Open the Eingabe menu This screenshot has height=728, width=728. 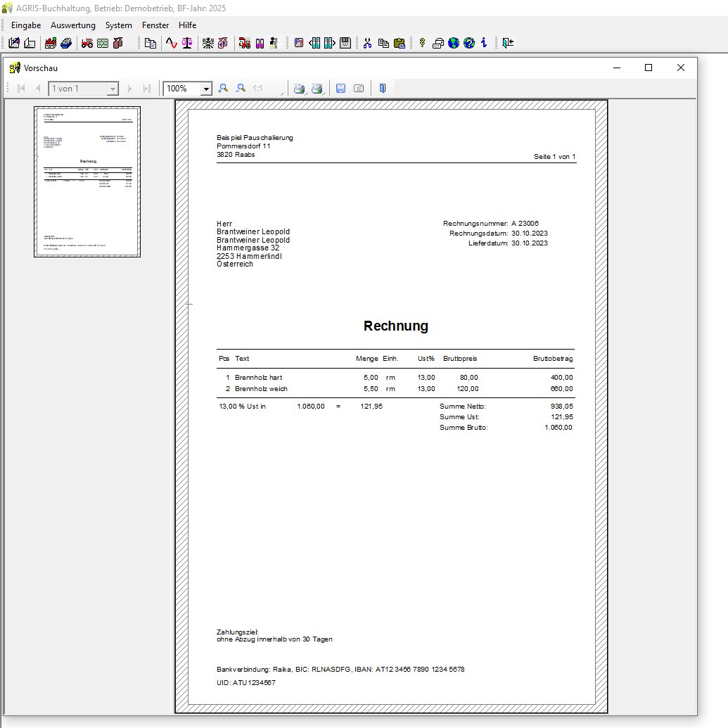[x=26, y=25]
